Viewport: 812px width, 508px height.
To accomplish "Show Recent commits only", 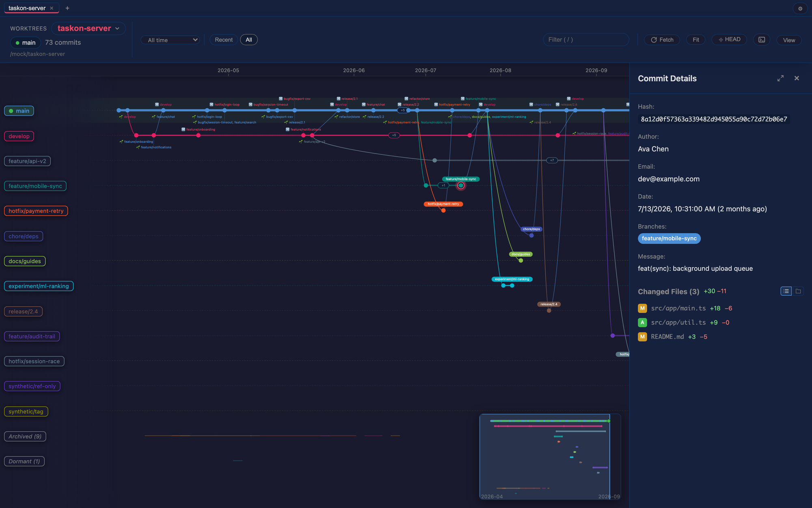I will click(x=224, y=40).
